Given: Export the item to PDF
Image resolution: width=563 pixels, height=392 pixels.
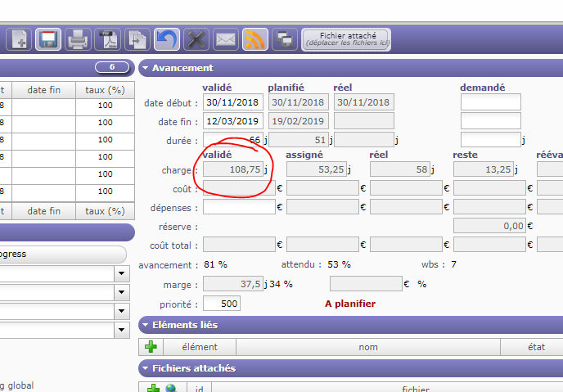Looking at the screenshot, I should click(x=108, y=38).
